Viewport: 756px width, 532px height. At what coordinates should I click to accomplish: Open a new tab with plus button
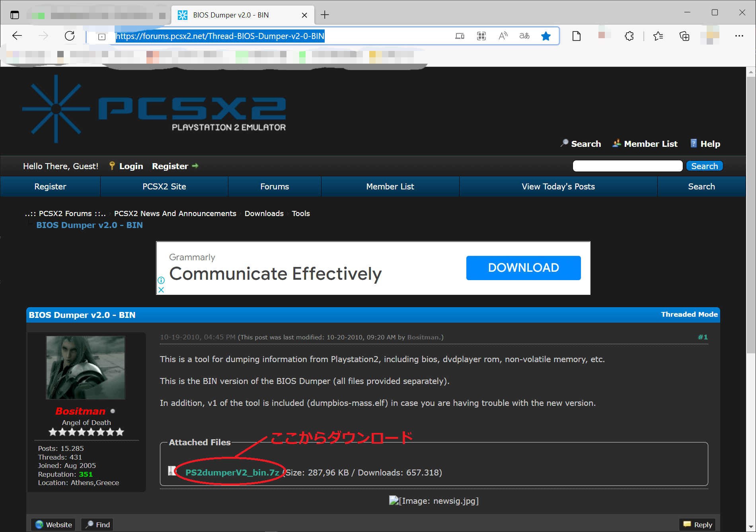point(325,15)
